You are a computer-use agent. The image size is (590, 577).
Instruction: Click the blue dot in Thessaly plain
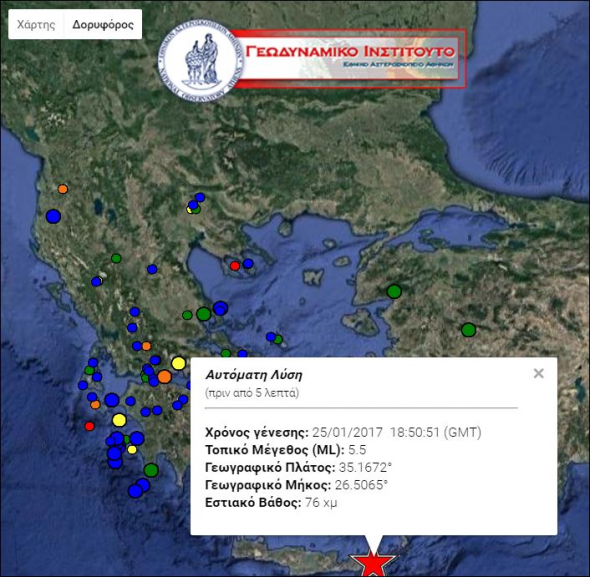(152, 269)
